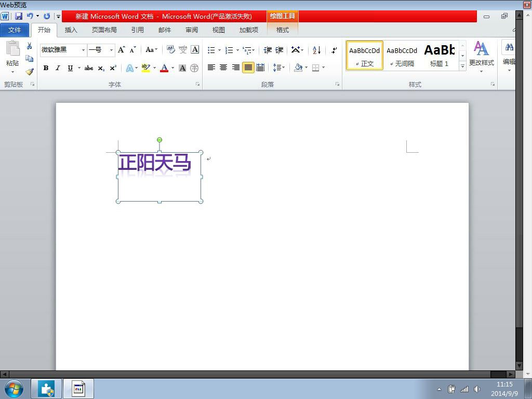532x399 pixels.
Task: Open Change Styles (更改样式) button
Action: pyautogui.click(x=482, y=56)
